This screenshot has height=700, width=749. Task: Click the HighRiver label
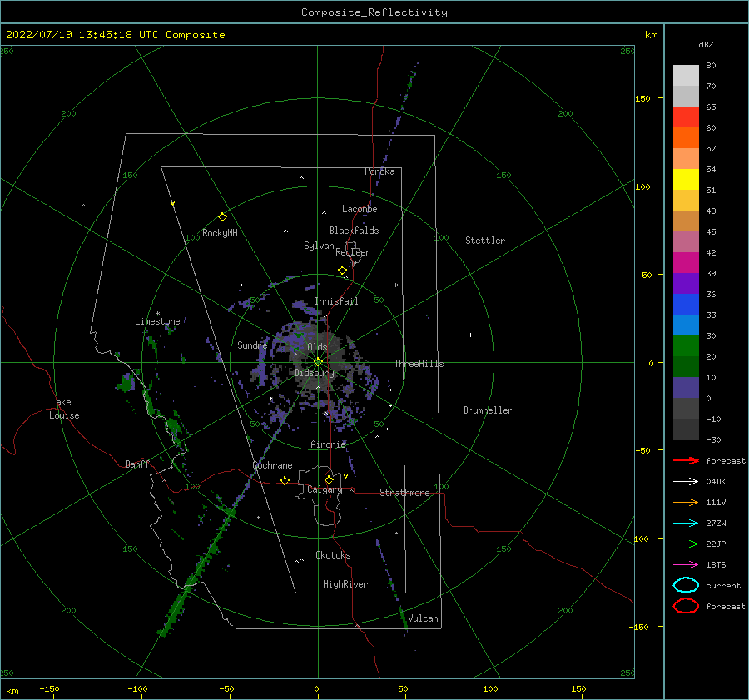[x=345, y=584]
